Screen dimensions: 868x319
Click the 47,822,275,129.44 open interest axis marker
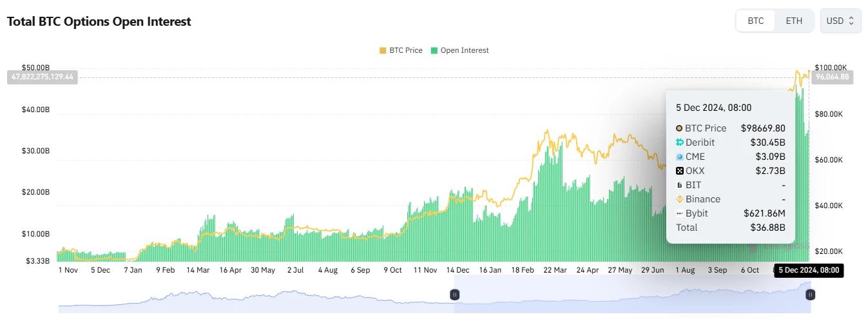(x=43, y=77)
